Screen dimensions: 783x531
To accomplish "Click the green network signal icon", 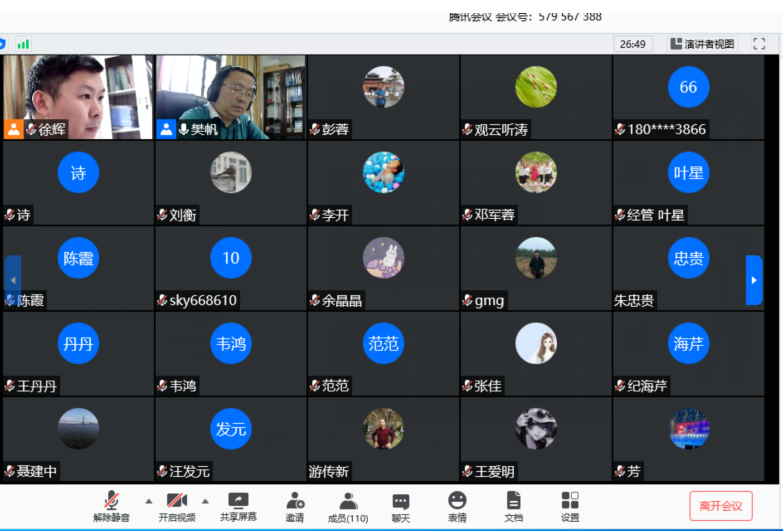I will tap(23, 44).
